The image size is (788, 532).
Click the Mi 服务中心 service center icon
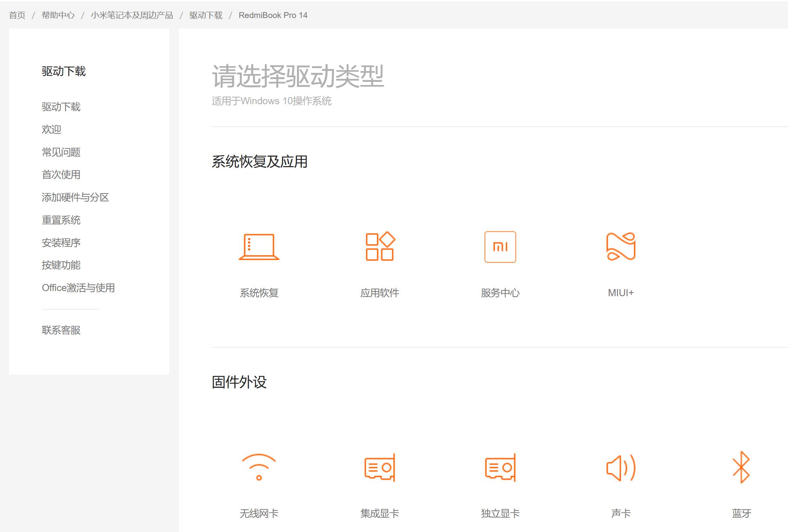[500, 247]
